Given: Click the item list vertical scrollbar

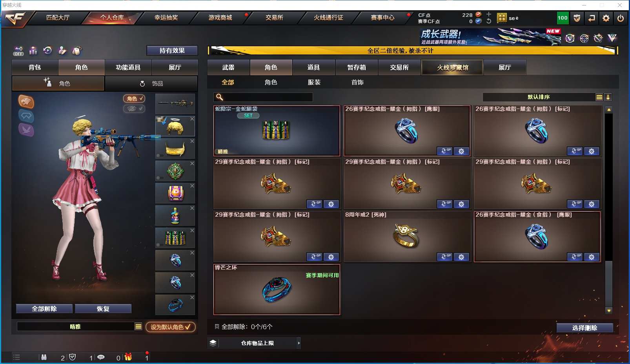Looking at the screenshot, I should (609, 210).
